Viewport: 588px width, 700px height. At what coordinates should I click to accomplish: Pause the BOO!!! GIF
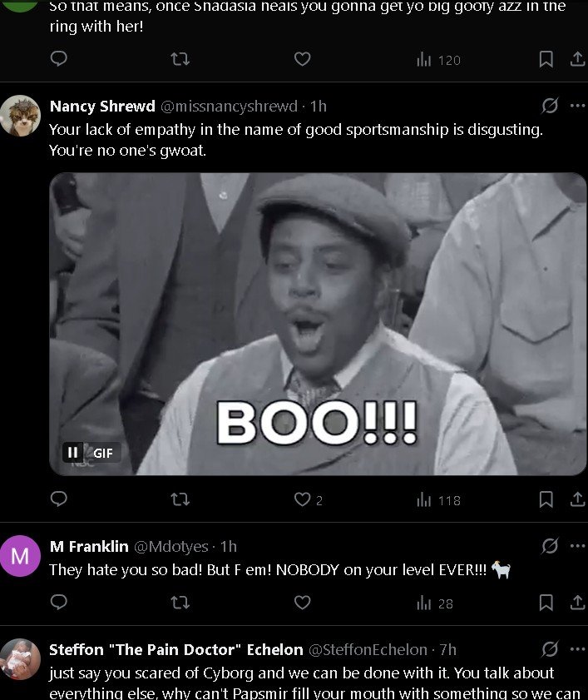pyautogui.click(x=73, y=452)
